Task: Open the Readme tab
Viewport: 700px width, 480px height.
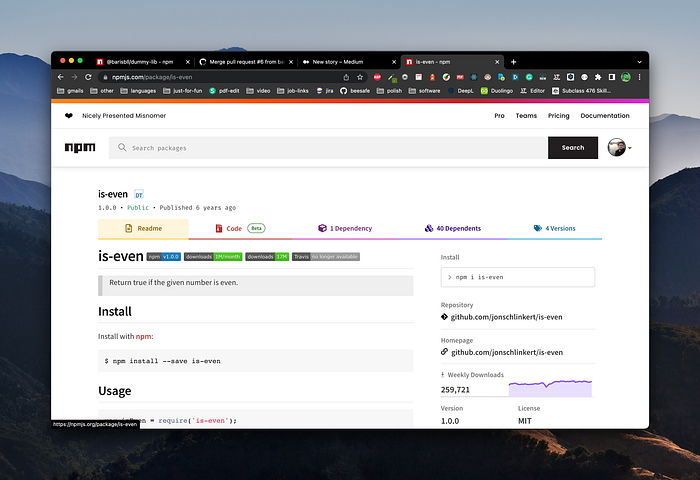Action: 143,229
